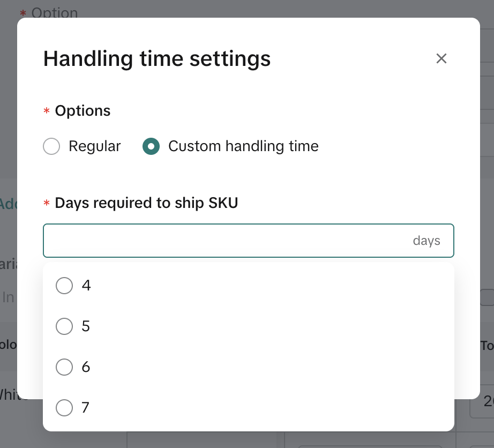Image resolution: width=494 pixels, height=448 pixels.
Task: Click the "Custom handling time" label text
Action: 243,146
